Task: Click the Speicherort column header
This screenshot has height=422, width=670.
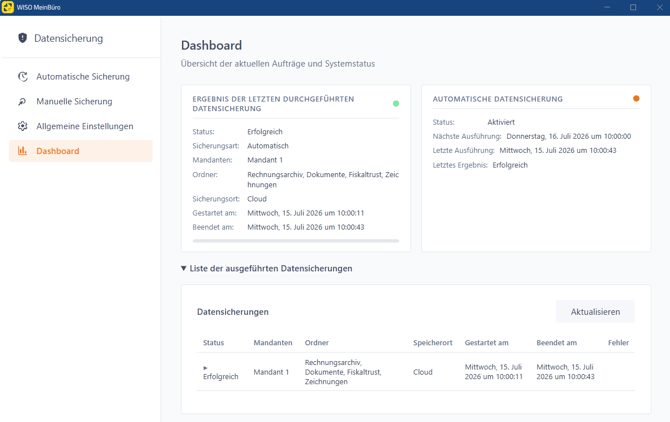Action: tap(432, 343)
